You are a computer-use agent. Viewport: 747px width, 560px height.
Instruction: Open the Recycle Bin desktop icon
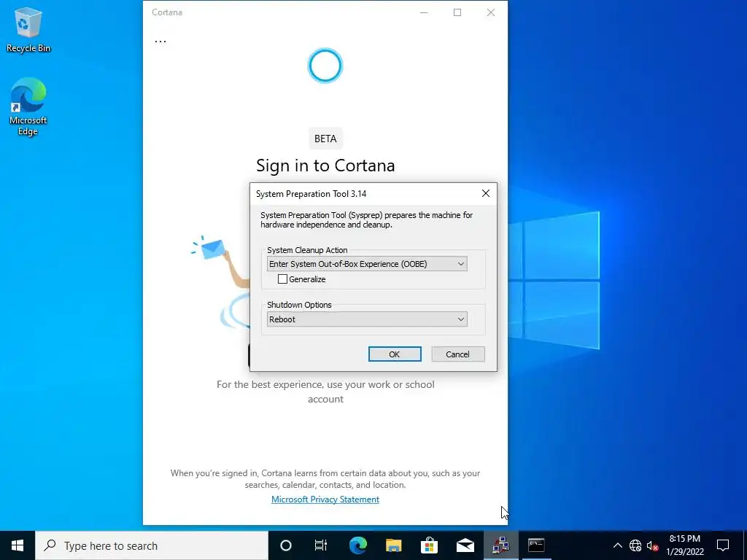tap(28, 29)
